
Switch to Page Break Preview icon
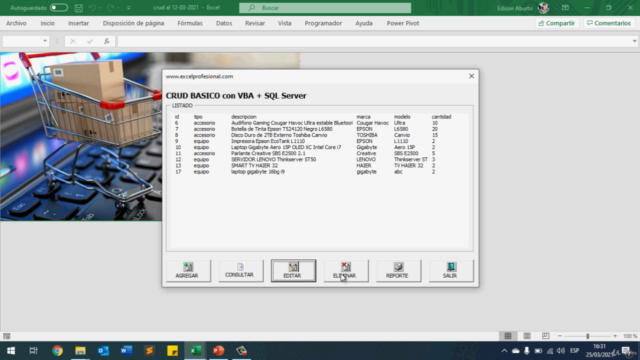[x=546, y=336]
